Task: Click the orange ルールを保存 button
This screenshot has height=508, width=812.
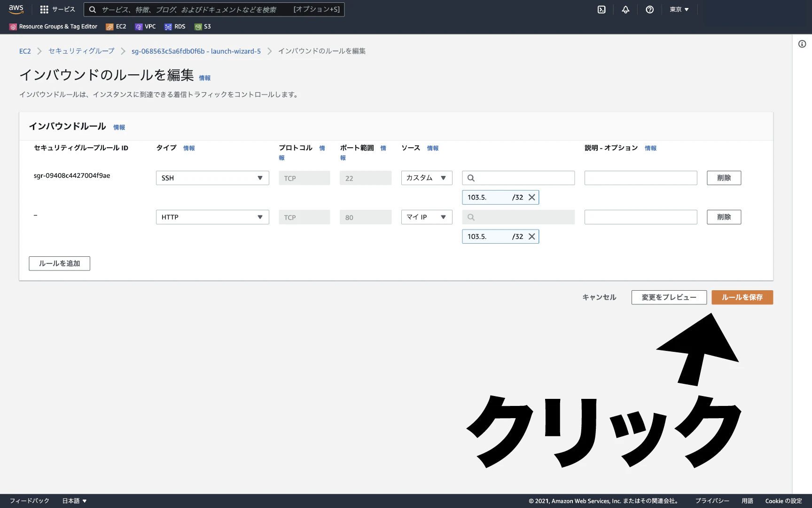Action: pos(742,297)
